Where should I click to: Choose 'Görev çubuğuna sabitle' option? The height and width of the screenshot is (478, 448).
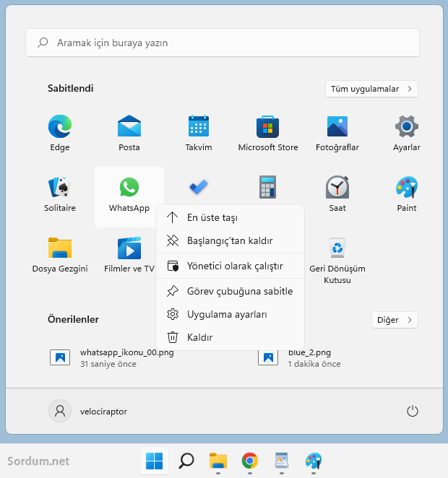pyautogui.click(x=230, y=291)
